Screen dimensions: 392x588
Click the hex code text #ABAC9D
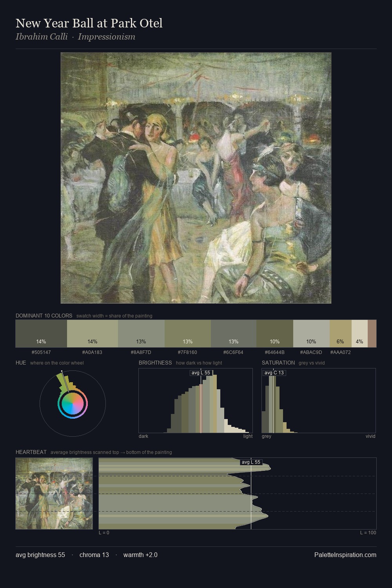tap(311, 352)
